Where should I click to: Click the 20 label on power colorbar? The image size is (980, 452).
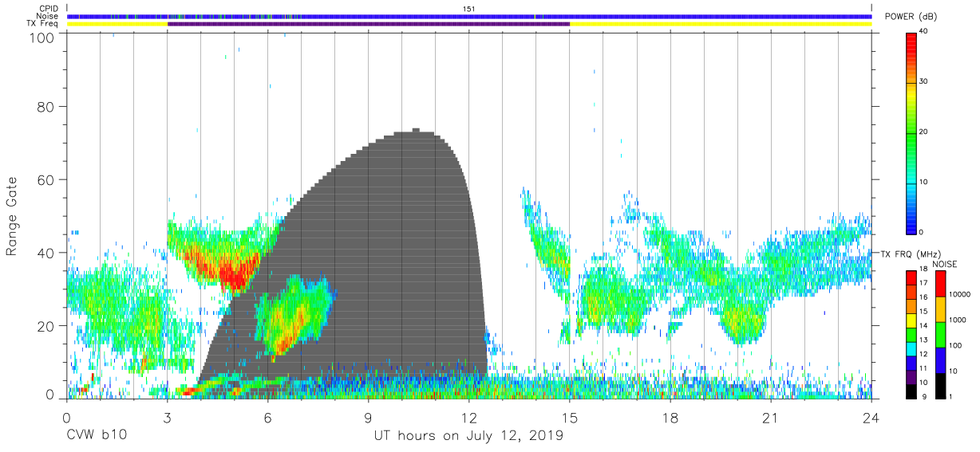pos(923,132)
